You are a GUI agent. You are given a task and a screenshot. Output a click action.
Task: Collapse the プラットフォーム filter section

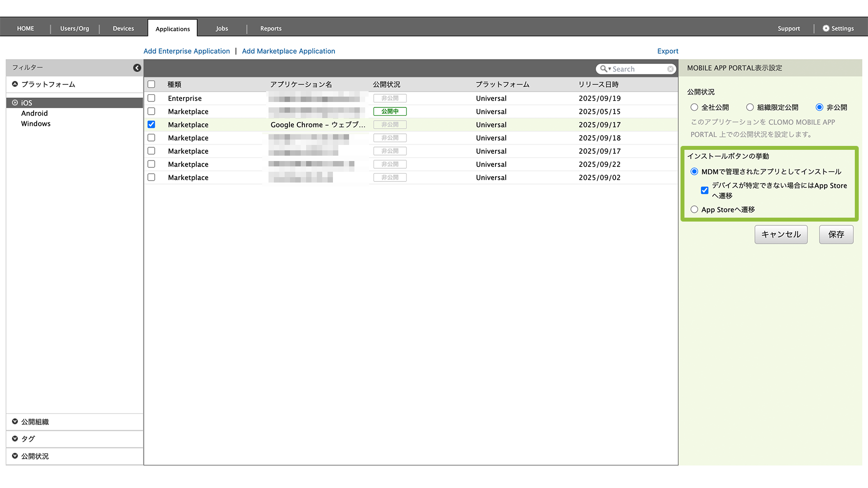[x=15, y=84]
